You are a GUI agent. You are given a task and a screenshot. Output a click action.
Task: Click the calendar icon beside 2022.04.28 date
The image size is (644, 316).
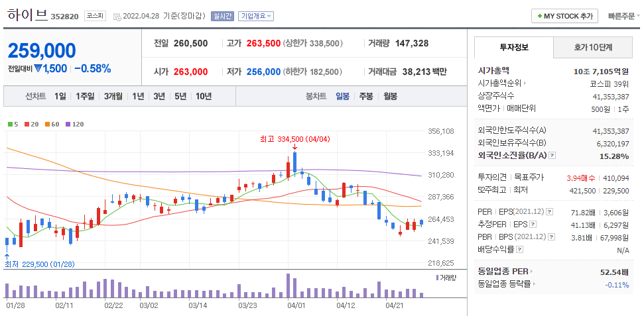pyautogui.click(x=117, y=17)
